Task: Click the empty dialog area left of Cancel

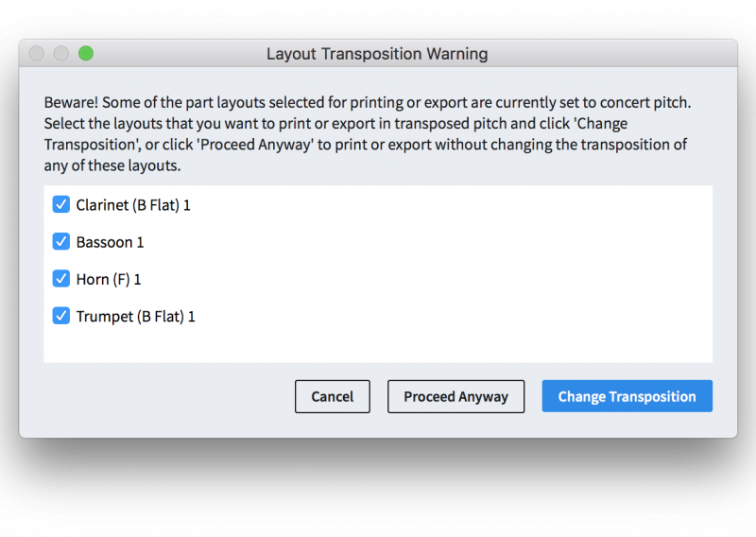Action: (x=169, y=396)
